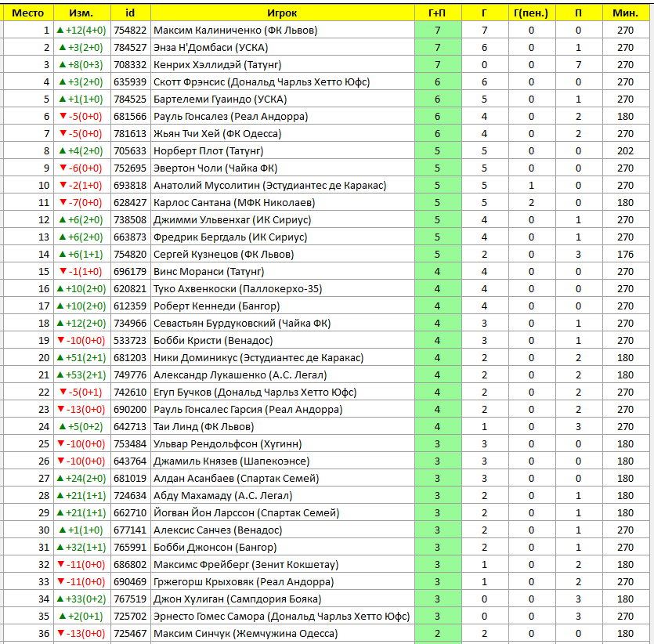Click id cell 681566
The width and height of the screenshot is (654, 644).
[x=130, y=117]
